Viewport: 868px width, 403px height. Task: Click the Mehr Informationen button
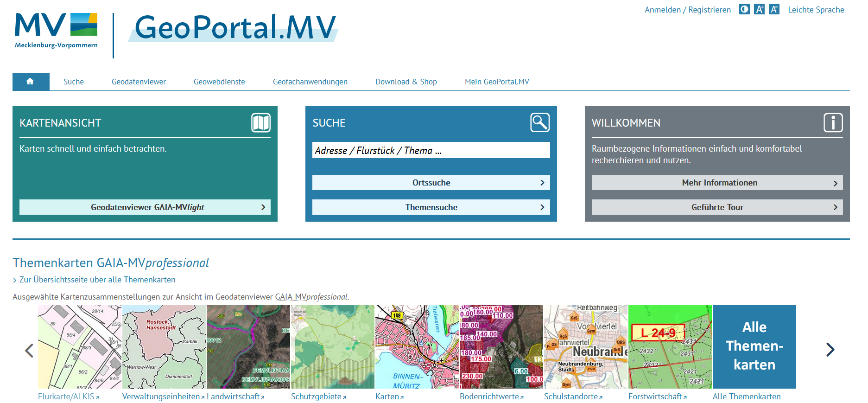[717, 183]
